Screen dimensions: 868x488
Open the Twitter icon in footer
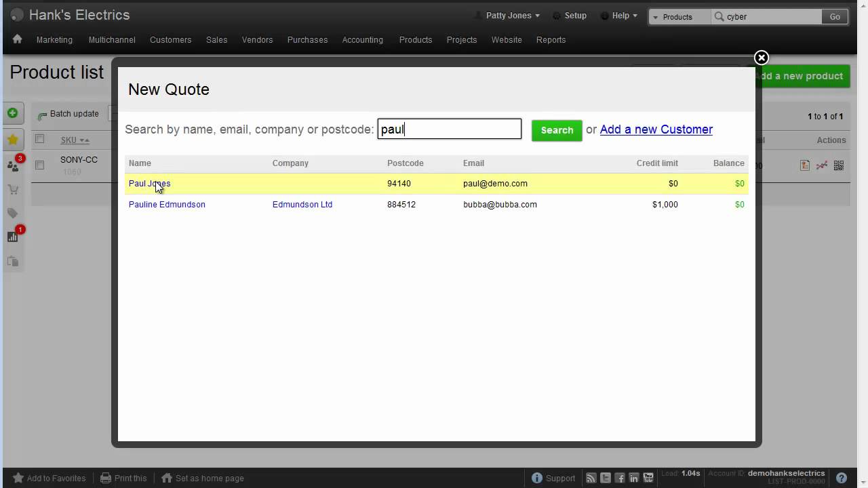606,478
